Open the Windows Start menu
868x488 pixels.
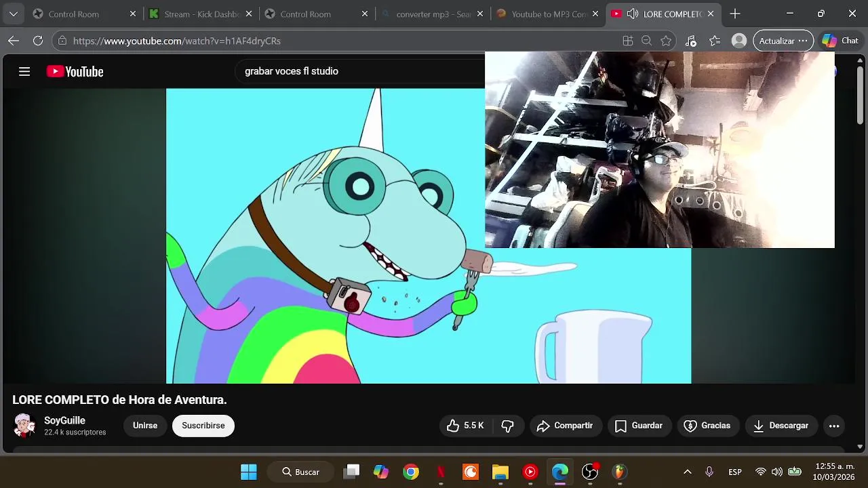(x=249, y=472)
